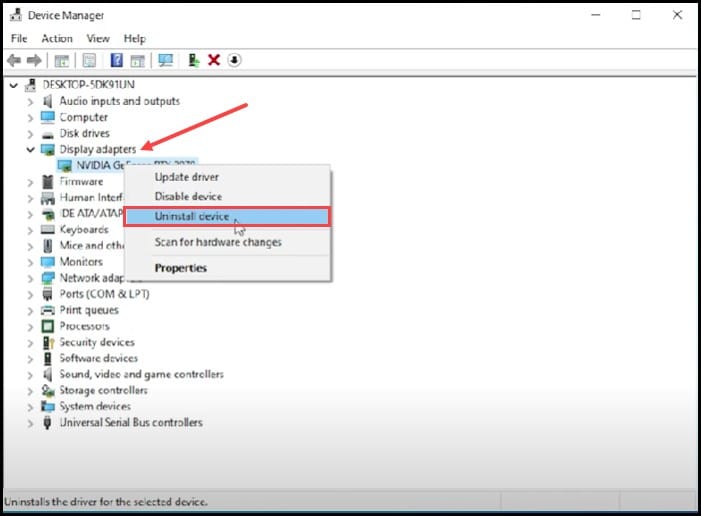Select the Sound, video and game controllers item
The width and height of the screenshot is (701, 516).
[141, 374]
